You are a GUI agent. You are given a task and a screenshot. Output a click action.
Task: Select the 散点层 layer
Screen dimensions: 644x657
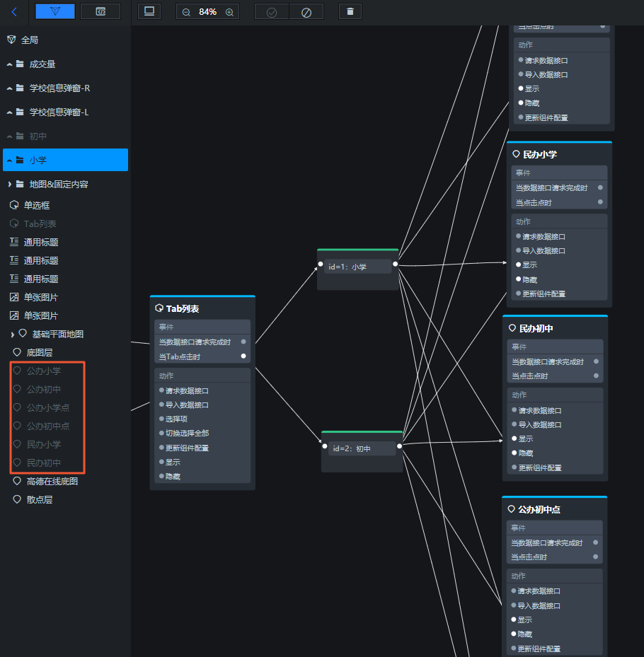(40, 500)
